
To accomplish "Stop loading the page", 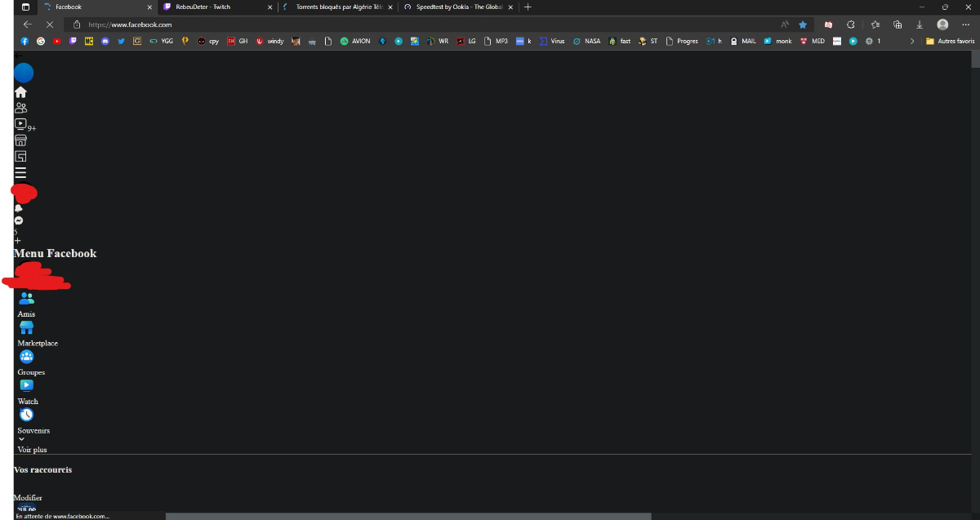I will click(x=50, y=24).
